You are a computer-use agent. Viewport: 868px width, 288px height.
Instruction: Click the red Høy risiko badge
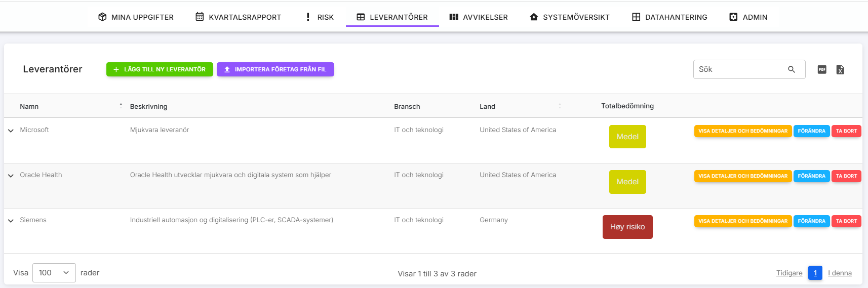(627, 227)
